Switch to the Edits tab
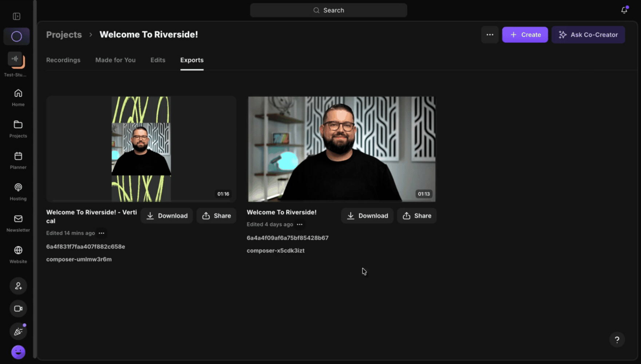The height and width of the screenshot is (364, 641). 158,60
